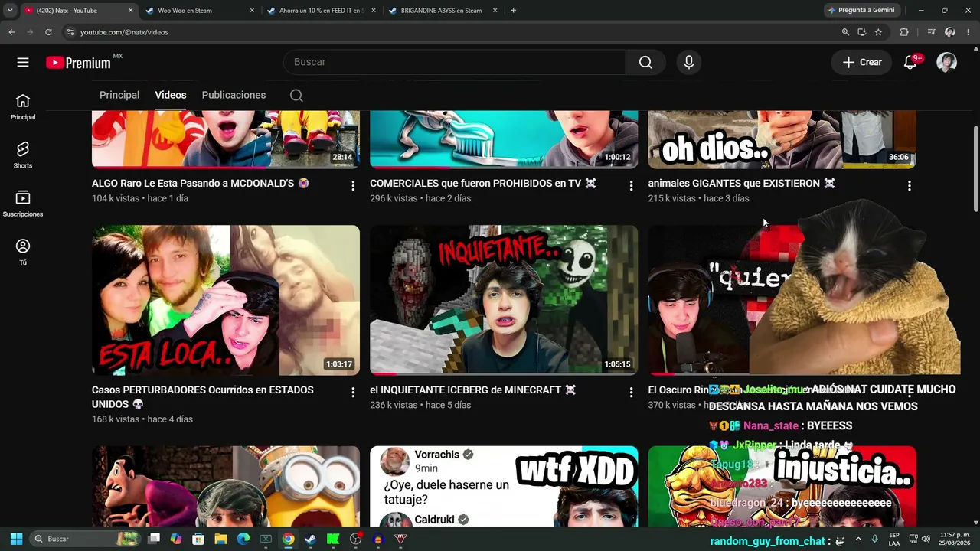Open the YouTube guide hamburger menu
This screenshot has width=980, height=551.
pyautogui.click(x=23, y=62)
